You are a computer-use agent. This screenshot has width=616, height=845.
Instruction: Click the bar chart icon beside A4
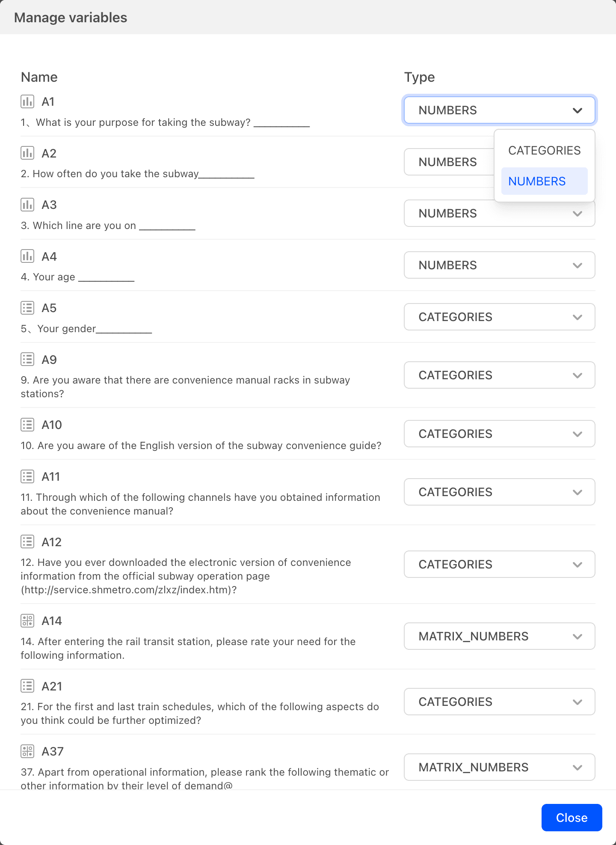point(27,256)
